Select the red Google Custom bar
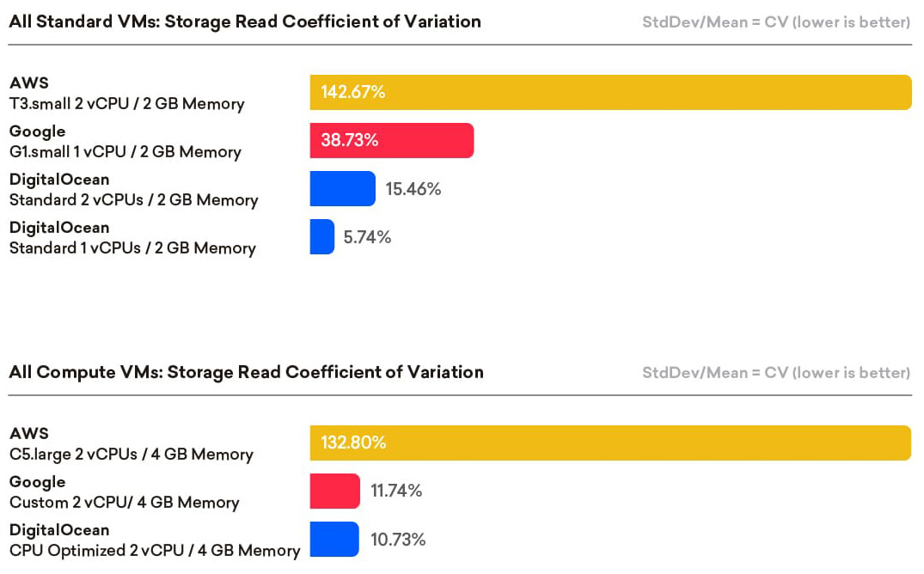Viewport: 924px width, 574px height. tap(334, 492)
